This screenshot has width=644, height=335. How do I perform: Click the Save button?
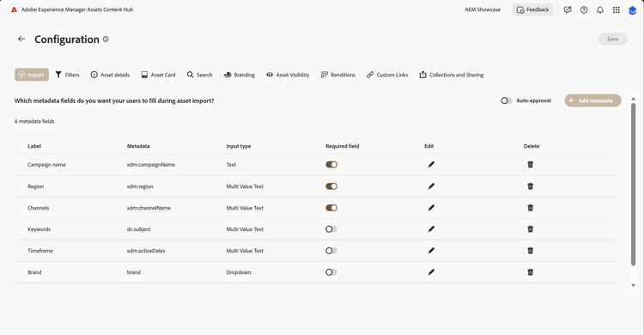612,39
